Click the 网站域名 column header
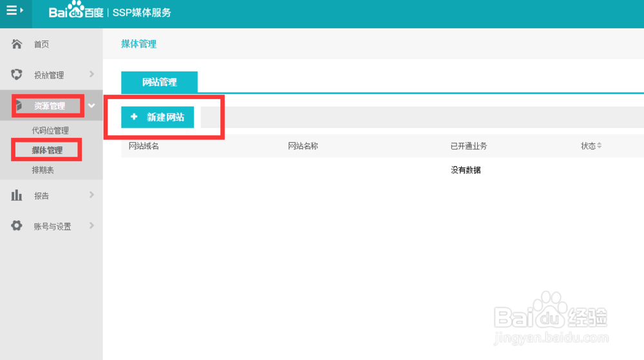This screenshot has width=644, height=360. coord(144,146)
